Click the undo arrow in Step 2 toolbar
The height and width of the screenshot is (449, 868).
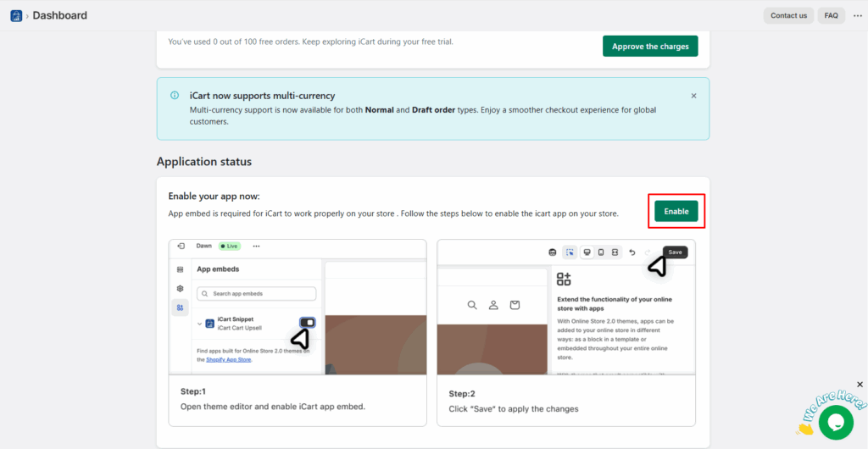tap(632, 252)
